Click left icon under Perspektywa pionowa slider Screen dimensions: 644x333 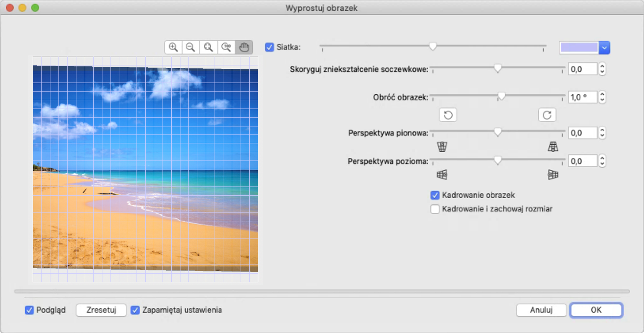[x=442, y=146]
